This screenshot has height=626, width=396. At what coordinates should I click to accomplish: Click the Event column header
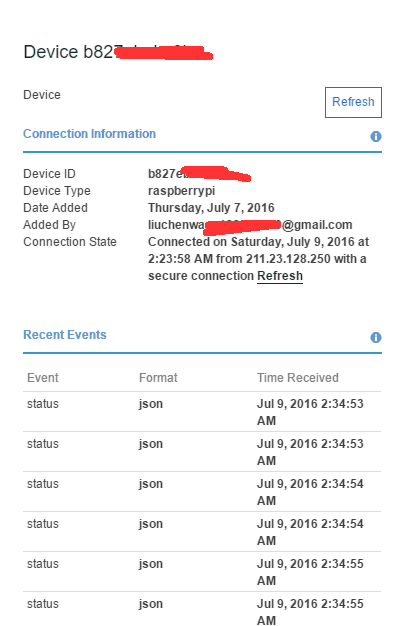(43, 378)
